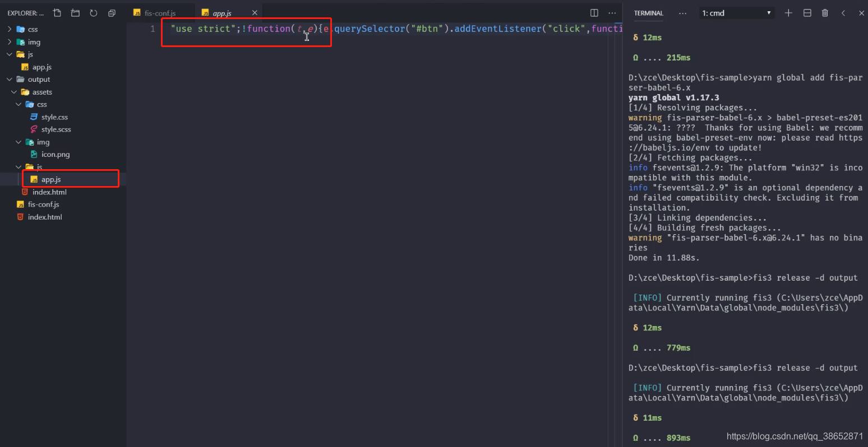Open root index.html in the file tree

point(45,217)
